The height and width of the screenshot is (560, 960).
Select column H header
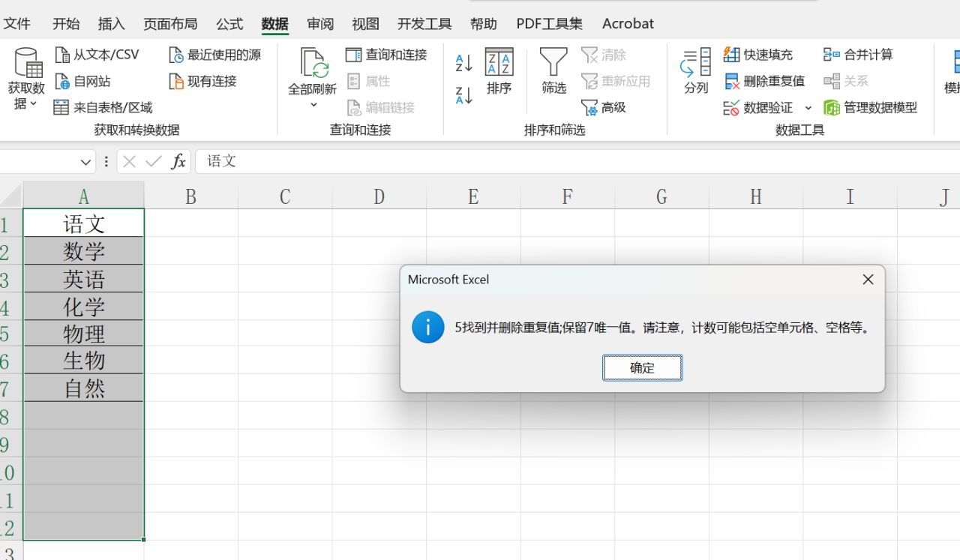[x=756, y=196]
